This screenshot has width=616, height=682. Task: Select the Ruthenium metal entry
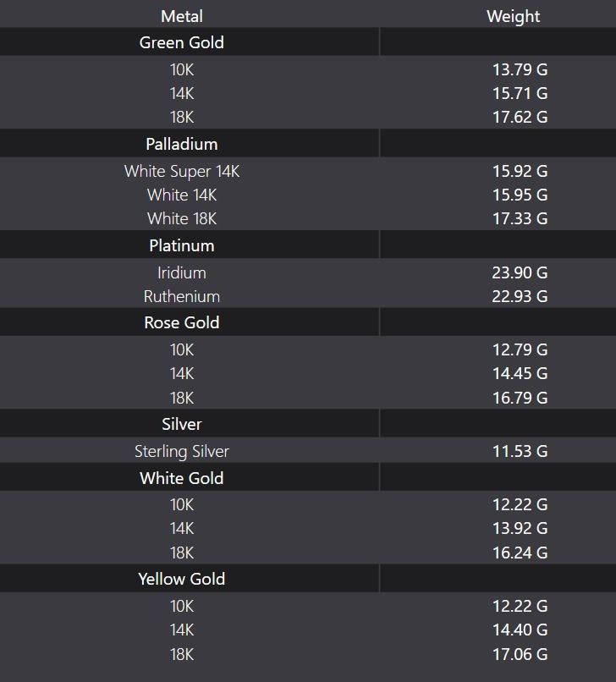[x=181, y=296]
